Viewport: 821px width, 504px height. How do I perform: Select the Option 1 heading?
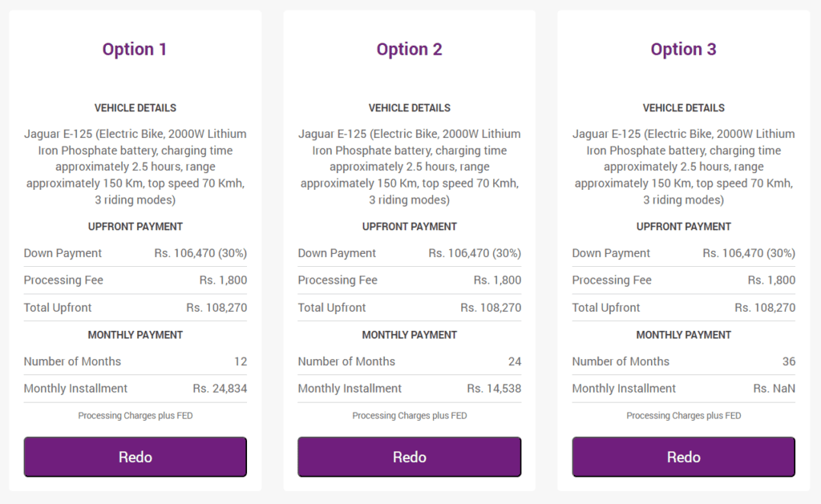135,49
